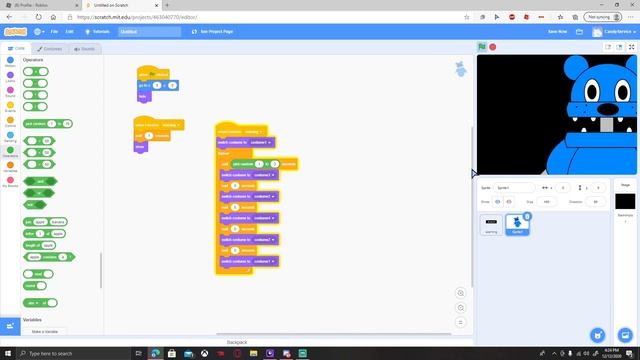Click the sprite x position field
The image size is (640, 360).
pyautogui.click(x=563, y=188)
